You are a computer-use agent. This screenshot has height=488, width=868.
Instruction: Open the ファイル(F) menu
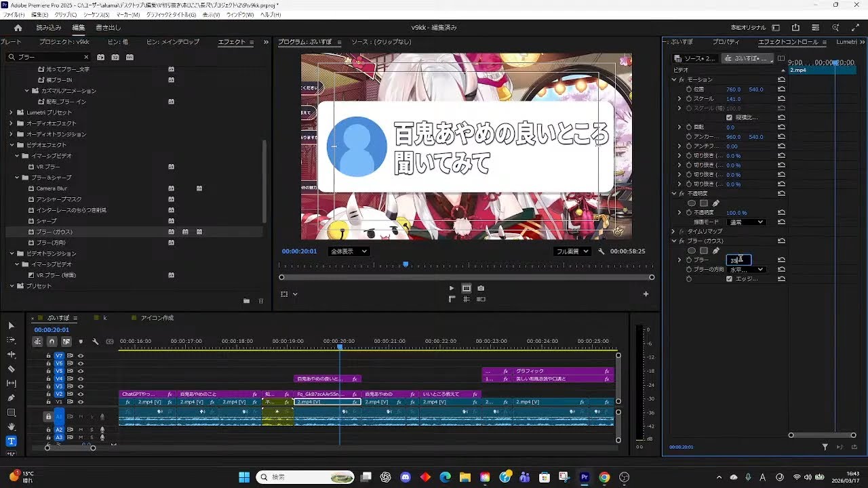tap(14, 15)
